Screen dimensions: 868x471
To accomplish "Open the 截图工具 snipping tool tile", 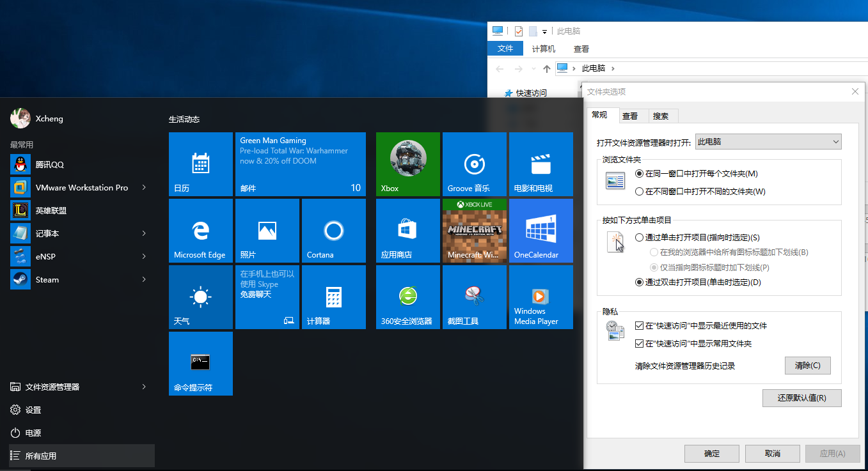I will click(475, 297).
